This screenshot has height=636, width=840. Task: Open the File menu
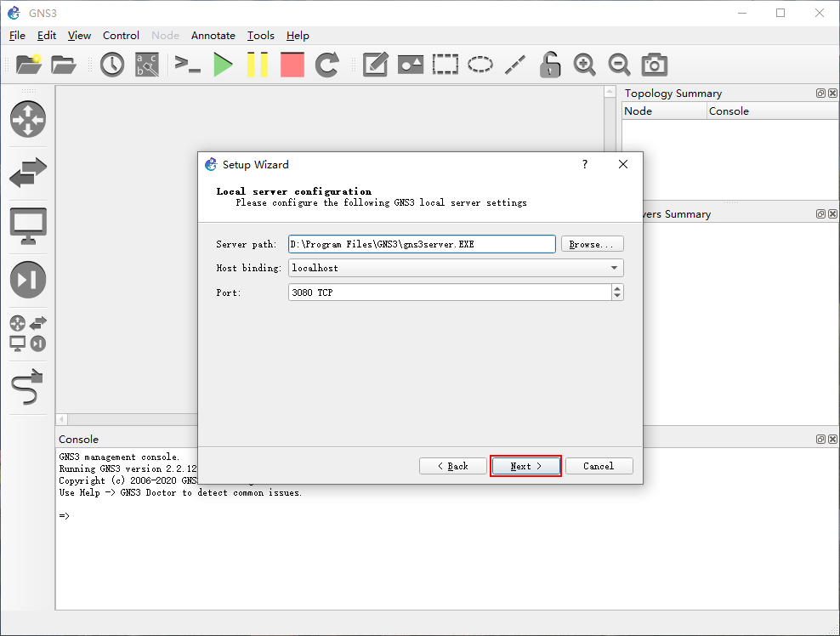17,36
